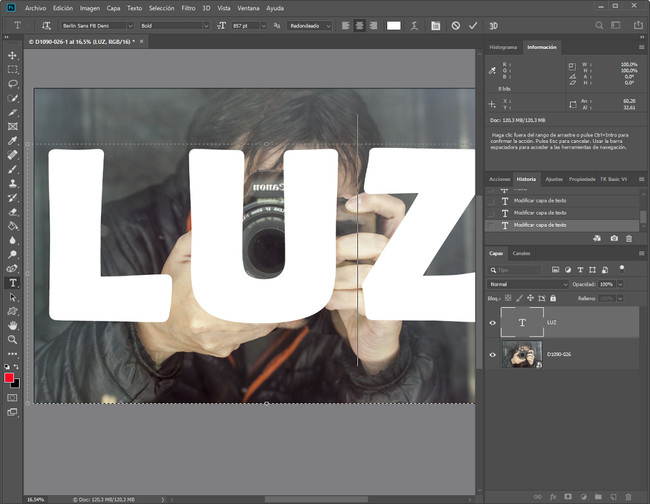Viewport: 650px width, 504px height.
Task: Toggle center text alignment
Action: pos(359,25)
